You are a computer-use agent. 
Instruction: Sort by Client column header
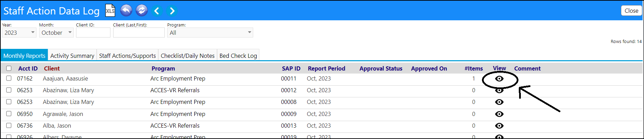tap(52, 68)
